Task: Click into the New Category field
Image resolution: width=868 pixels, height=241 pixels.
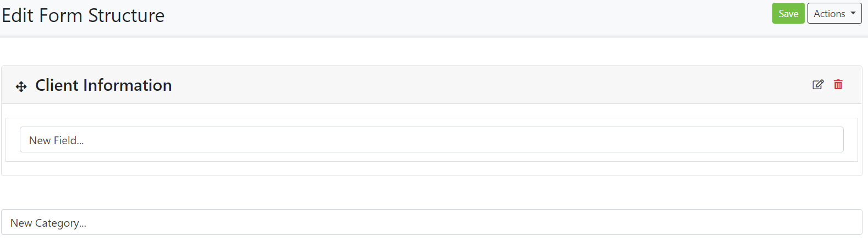Action: tap(431, 222)
